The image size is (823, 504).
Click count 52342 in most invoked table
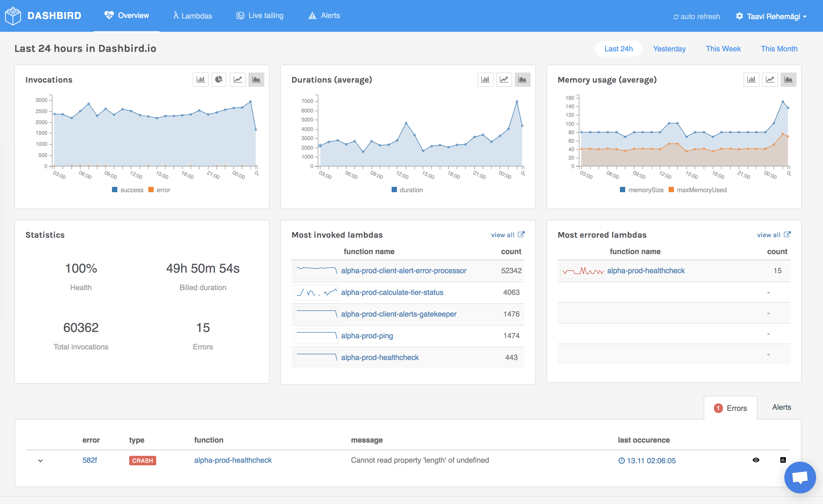coord(511,271)
